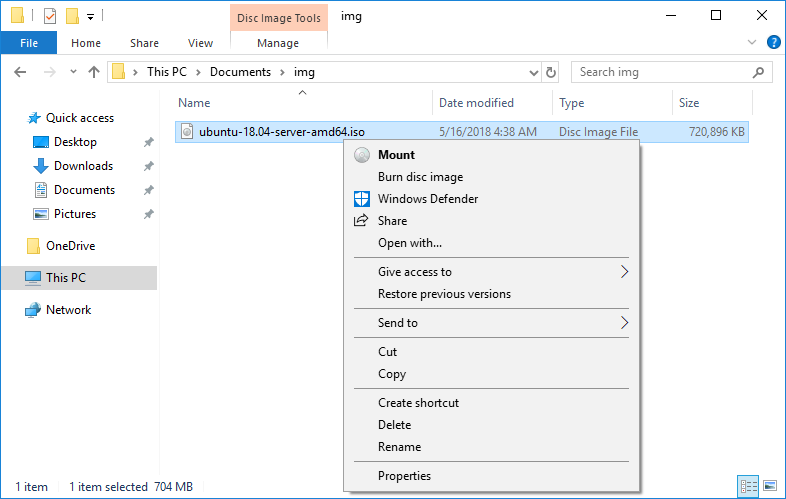The height and width of the screenshot is (499, 786).
Task: Expand the Send to submenu
Action: tap(491, 323)
